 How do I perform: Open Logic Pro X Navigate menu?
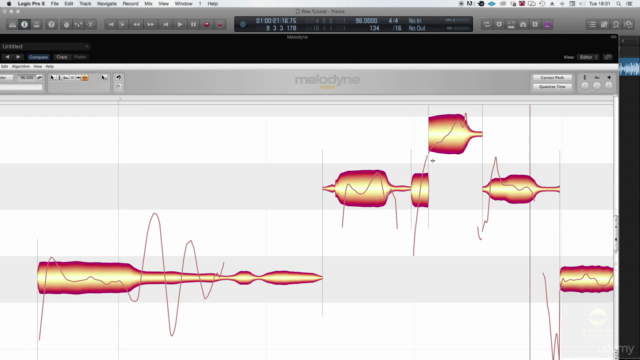pos(107,4)
